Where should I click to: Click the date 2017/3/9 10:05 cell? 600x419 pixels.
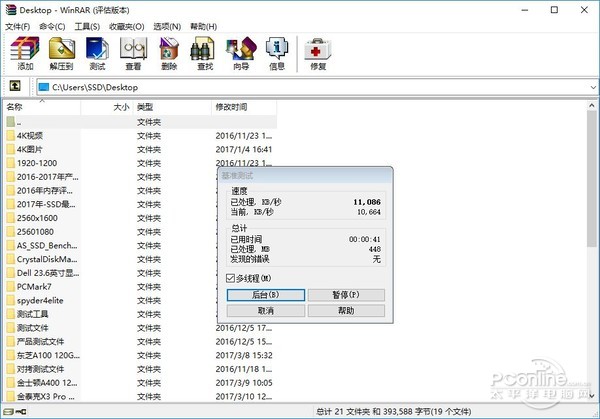click(244, 383)
